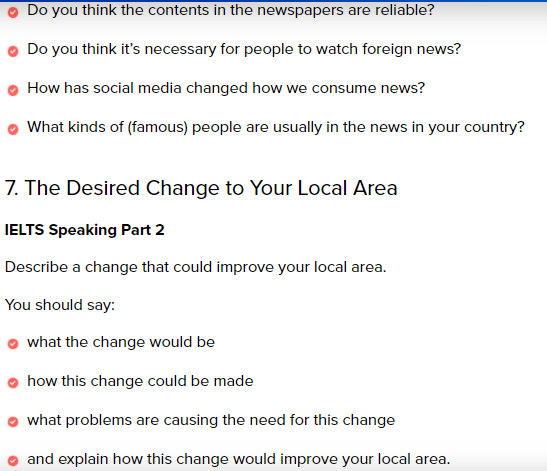Image resolution: width=547 pixels, height=471 pixels.
Task: Click the line 'and explain how this change would improve'
Action: point(239,459)
